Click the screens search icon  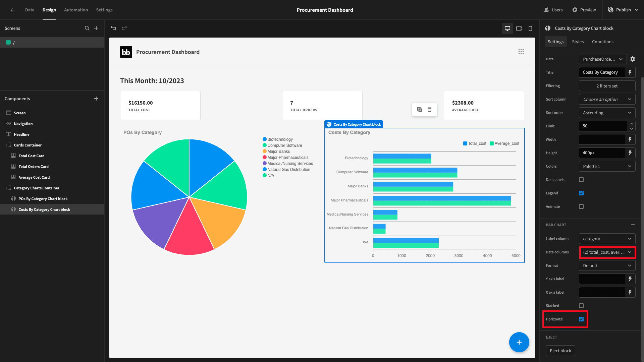[87, 28]
